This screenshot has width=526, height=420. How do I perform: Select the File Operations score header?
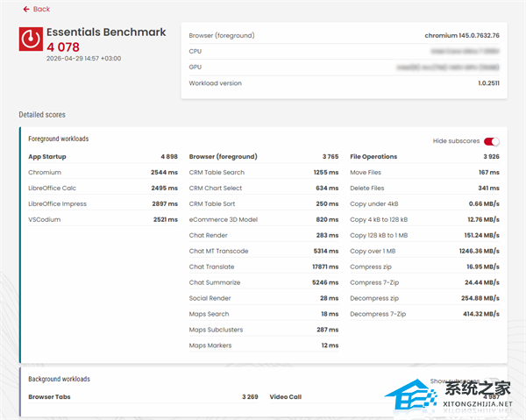(424, 157)
